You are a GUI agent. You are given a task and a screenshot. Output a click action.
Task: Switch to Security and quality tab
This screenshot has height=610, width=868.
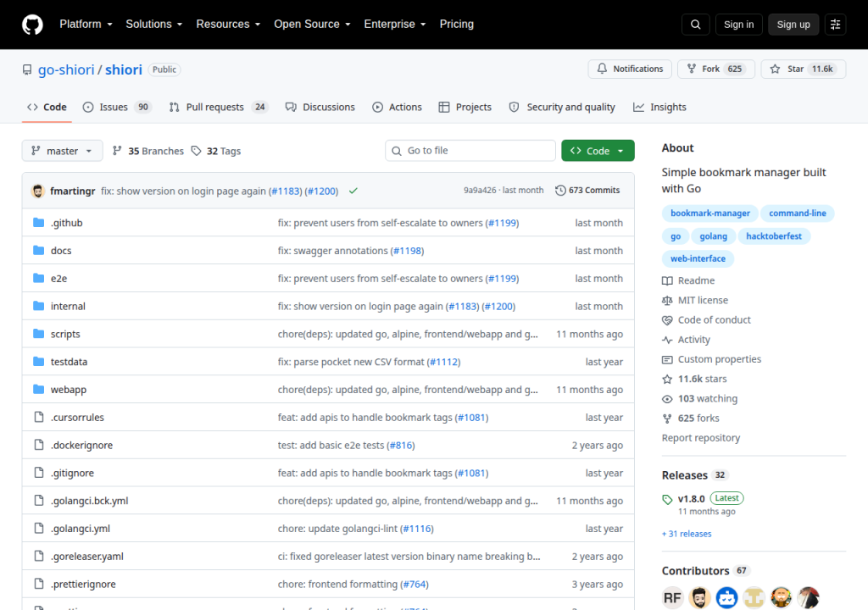pos(562,107)
